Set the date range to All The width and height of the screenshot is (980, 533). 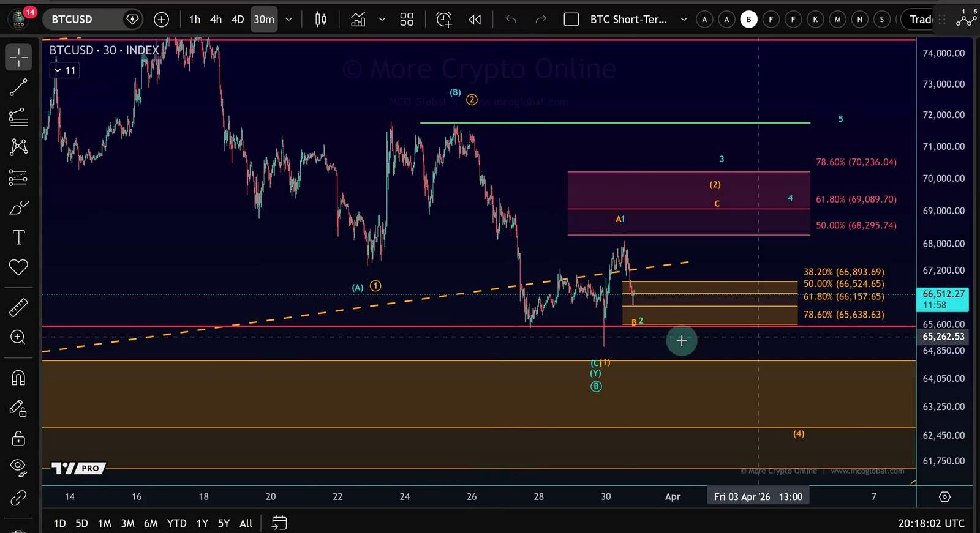tap(246, 523)
